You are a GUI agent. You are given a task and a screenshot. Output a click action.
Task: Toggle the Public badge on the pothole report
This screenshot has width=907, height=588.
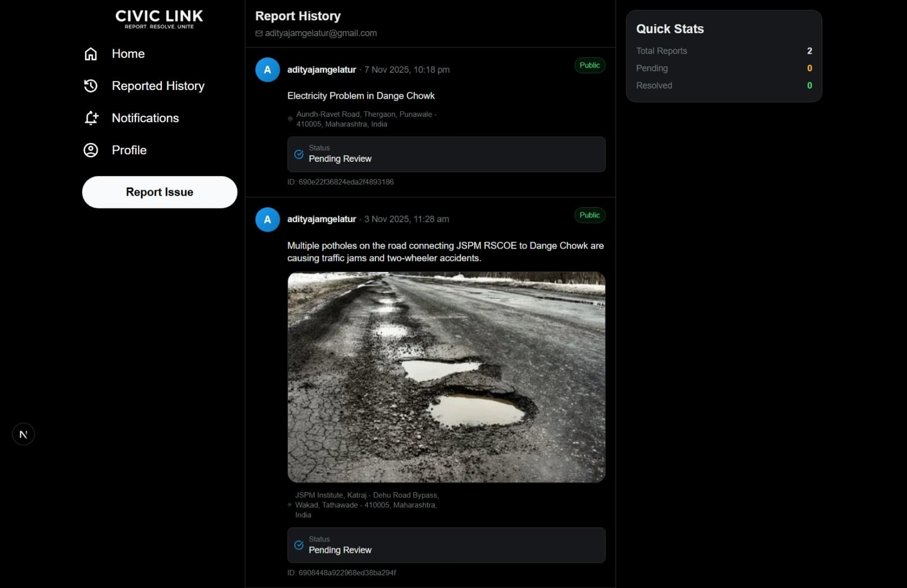click(x=589, y=215)
